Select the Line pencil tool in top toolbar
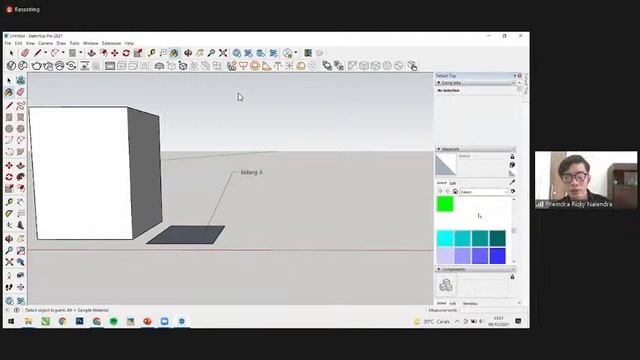Image resolution: width=640 pixels, height=360 pixels. point(38,53)
